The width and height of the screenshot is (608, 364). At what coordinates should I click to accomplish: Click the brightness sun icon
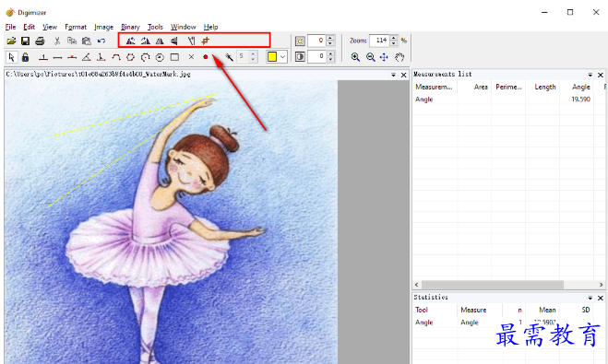pos(300,41)
